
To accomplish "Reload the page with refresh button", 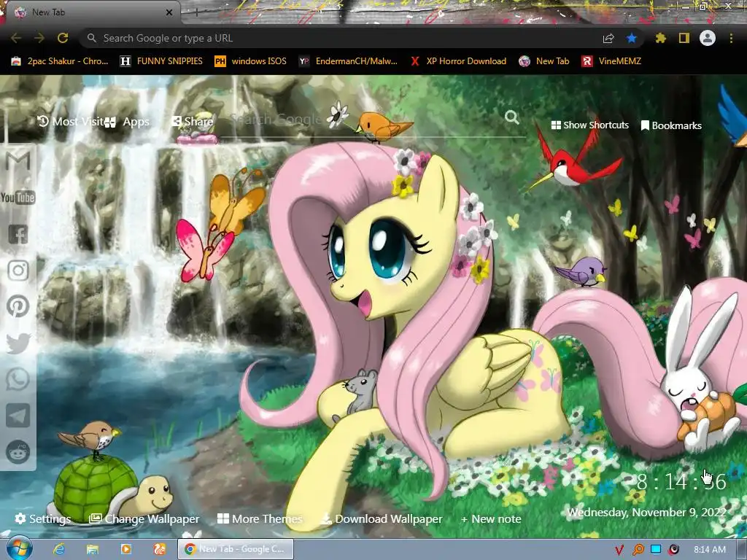I will (x=63, y=38).
